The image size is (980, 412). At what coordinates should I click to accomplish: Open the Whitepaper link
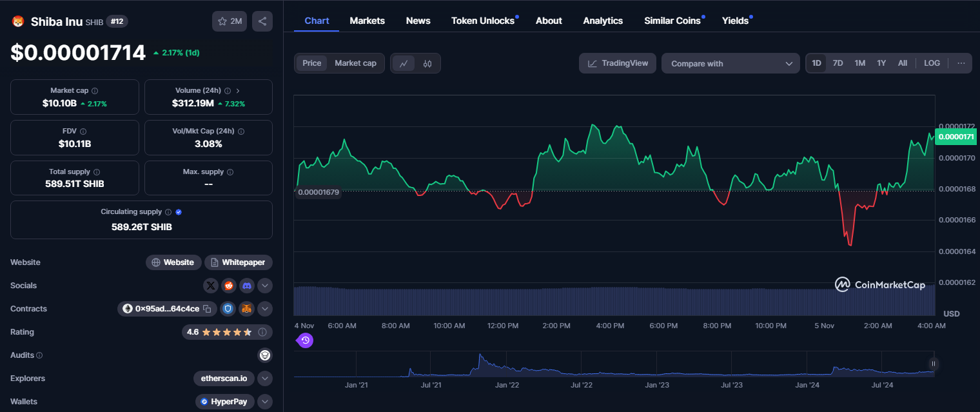click(x=239, y=262)
